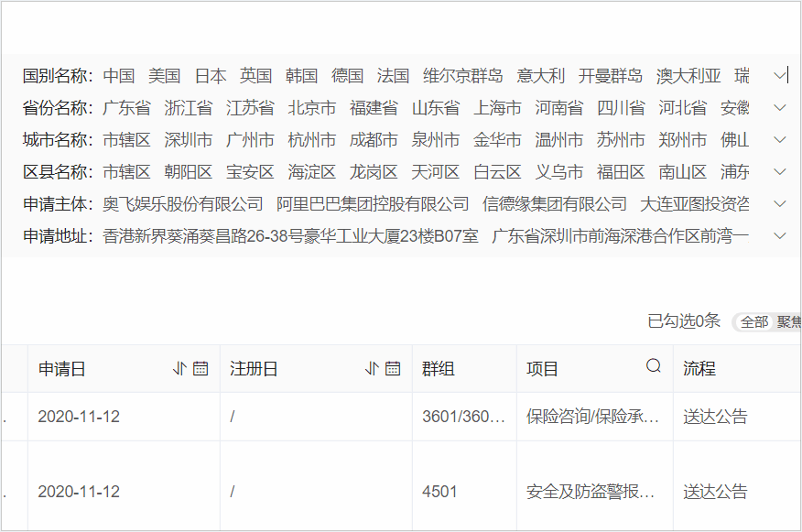This screenshot has width=802, height=532.
Task: Filter by country 意大利
Action: click(541, 76)
